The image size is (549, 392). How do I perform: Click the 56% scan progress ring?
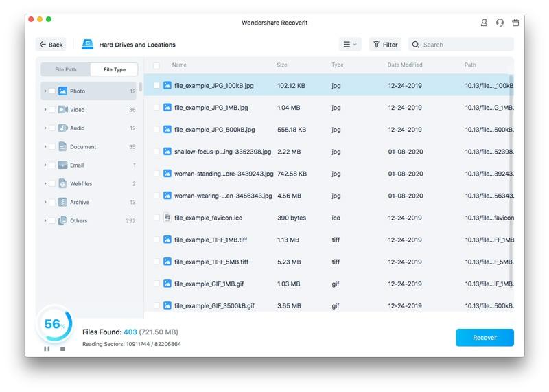click(54, 323)
